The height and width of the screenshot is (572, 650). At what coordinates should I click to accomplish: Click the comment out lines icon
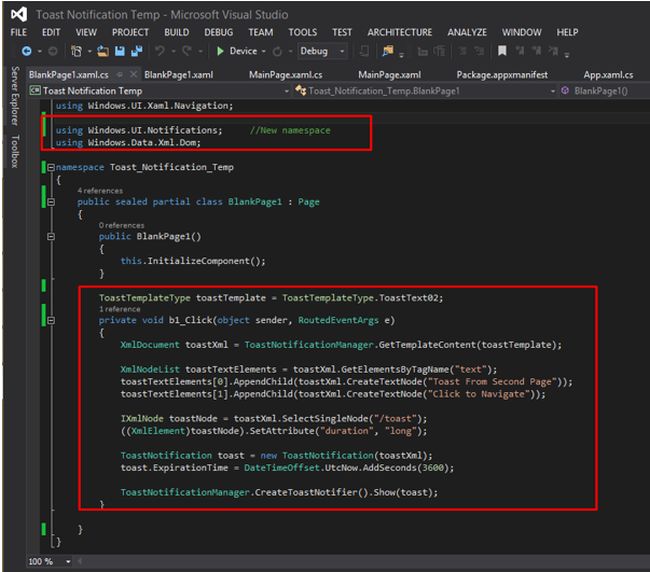(463, 51)
